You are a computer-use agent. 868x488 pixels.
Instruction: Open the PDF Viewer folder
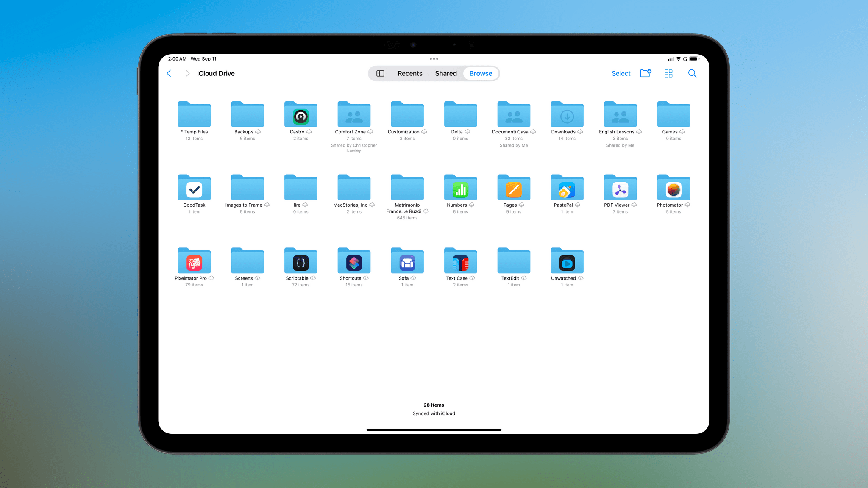(x=620, y=188)
